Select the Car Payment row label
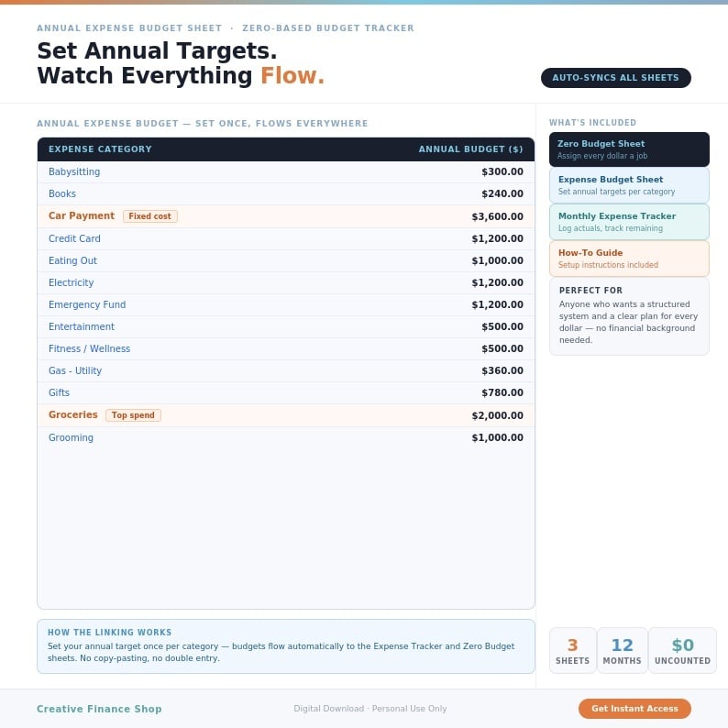The image size is (728, 728). 82,215
